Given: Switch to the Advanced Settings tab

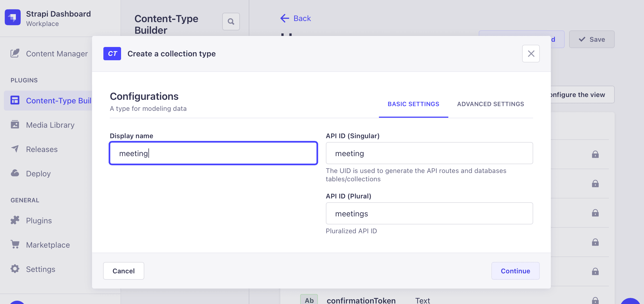Looking at the screenshot, I should click(491, 104).
